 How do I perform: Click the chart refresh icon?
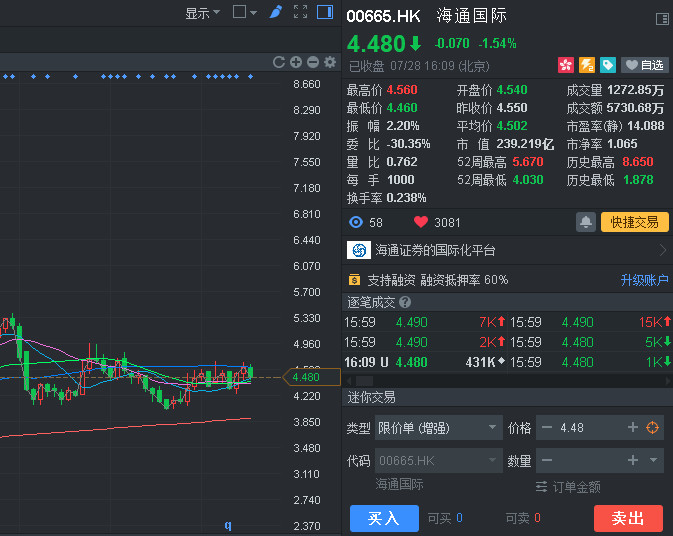(280, 62)
